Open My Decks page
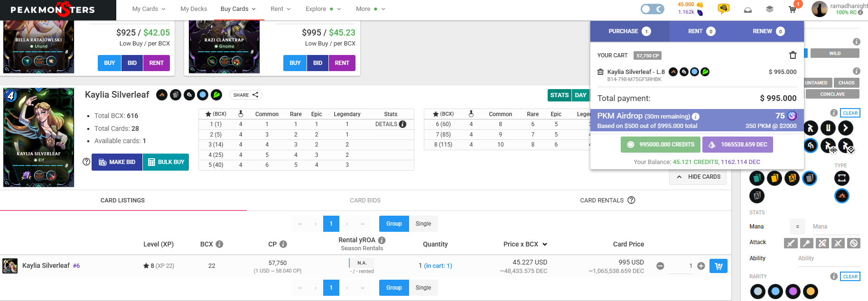The image size is (868, 301). pyautogui.click(x=194, y=9)
